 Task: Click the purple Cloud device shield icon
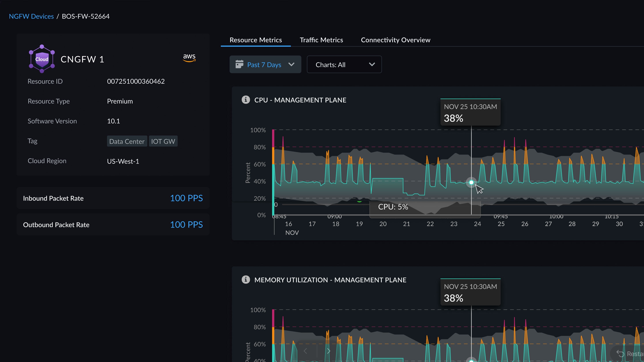pos(42,59)
